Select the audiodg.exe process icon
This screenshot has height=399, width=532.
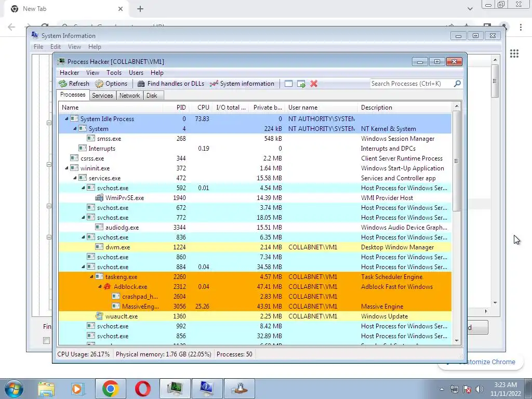(x=99, y=228)
